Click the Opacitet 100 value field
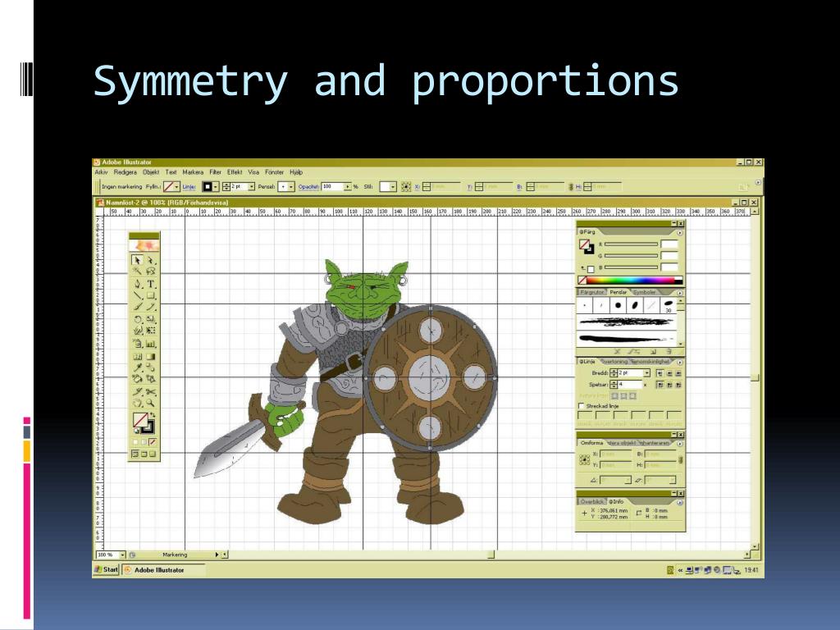This screenshot has width=840, height=630. coord(333,187)
